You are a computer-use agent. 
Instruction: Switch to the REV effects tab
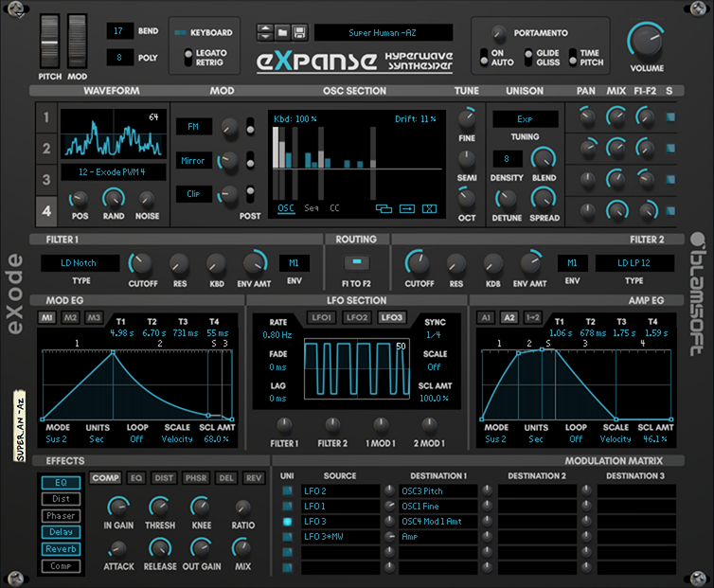click(x=254, y=478)
